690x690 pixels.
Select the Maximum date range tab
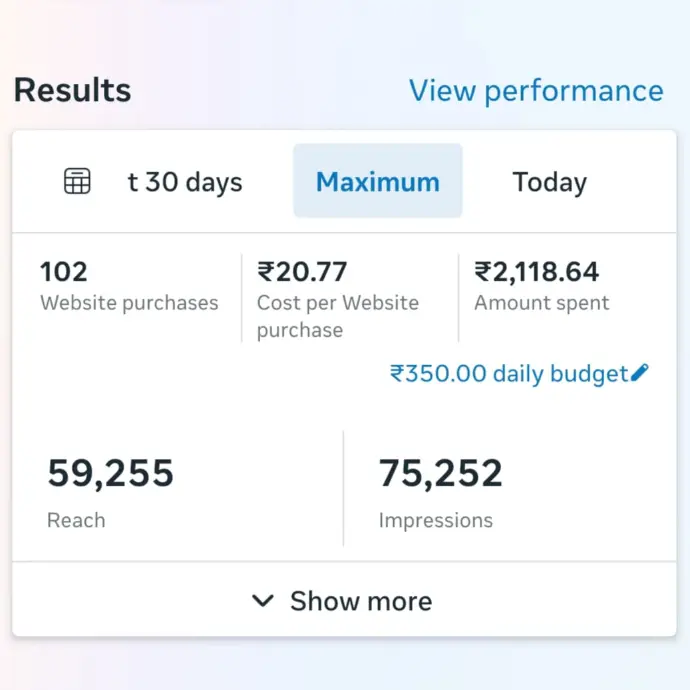click(377, 181)
